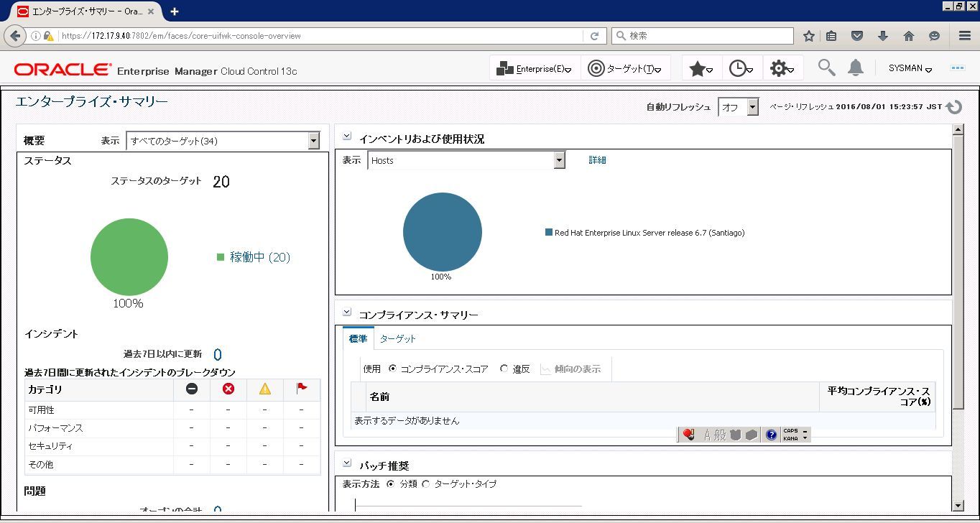Image resolution: width=980 pixels, height=523 pixels.
Task: Click the IME input mode A icon
Action: [707, 435]
